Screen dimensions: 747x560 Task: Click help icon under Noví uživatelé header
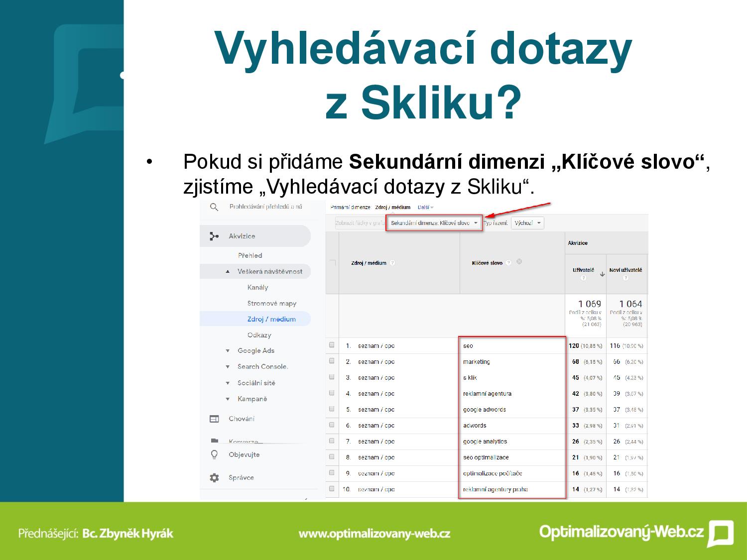point(625,278)
